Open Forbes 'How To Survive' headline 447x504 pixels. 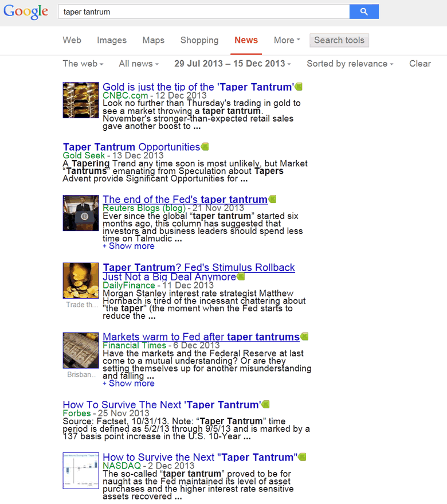point(162,405)
